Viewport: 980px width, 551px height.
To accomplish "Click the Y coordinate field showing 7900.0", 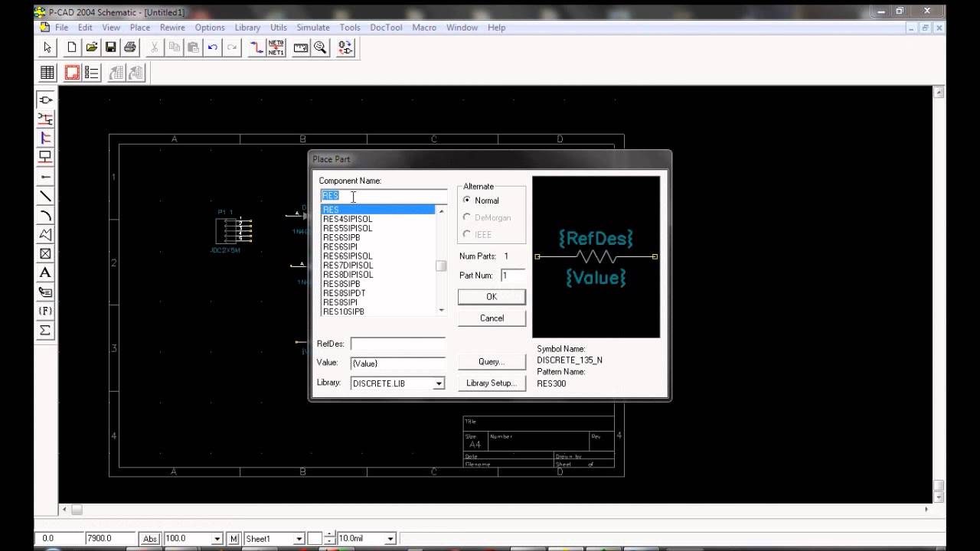I will point(110,539).
